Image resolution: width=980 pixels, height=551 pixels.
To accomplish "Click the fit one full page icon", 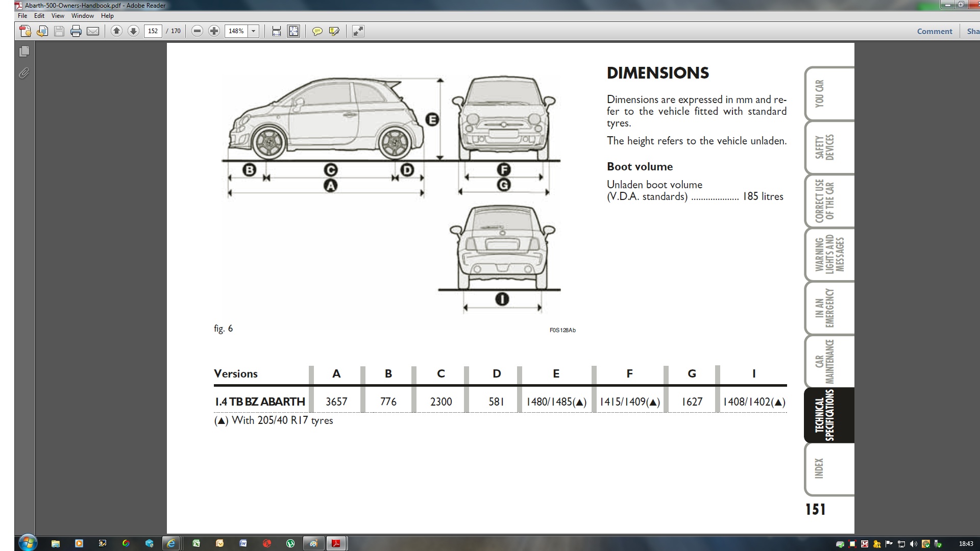I will (x=293, y=31).
